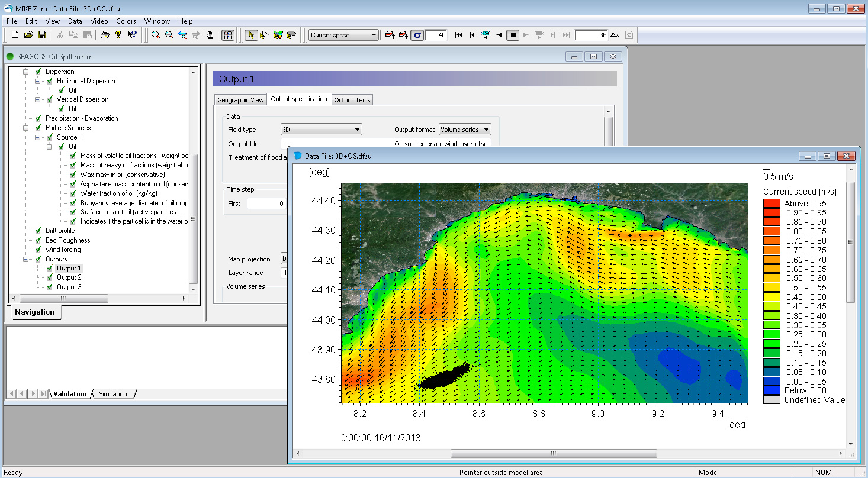Viewport: 868px width, 478px height.
Task: Click the red Above 0.95 legend swatch
Action: [771, 204]
